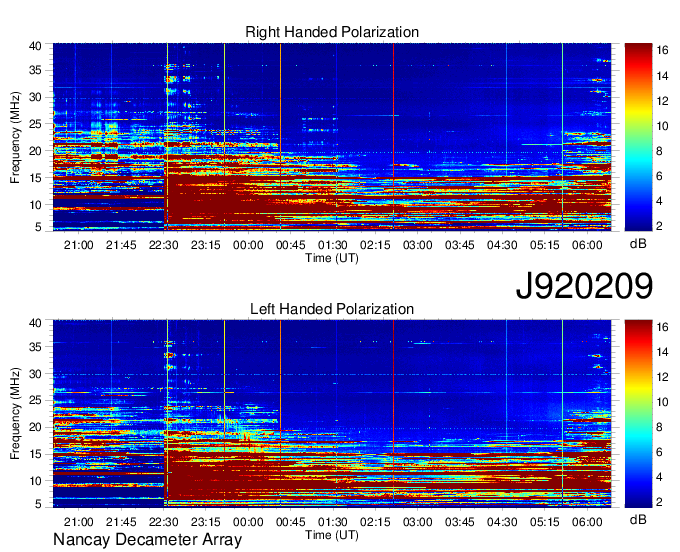Click the 04:30 time tick under the Left Handed plot
This screenshot has height=552, width=680.
click(502, 522)
